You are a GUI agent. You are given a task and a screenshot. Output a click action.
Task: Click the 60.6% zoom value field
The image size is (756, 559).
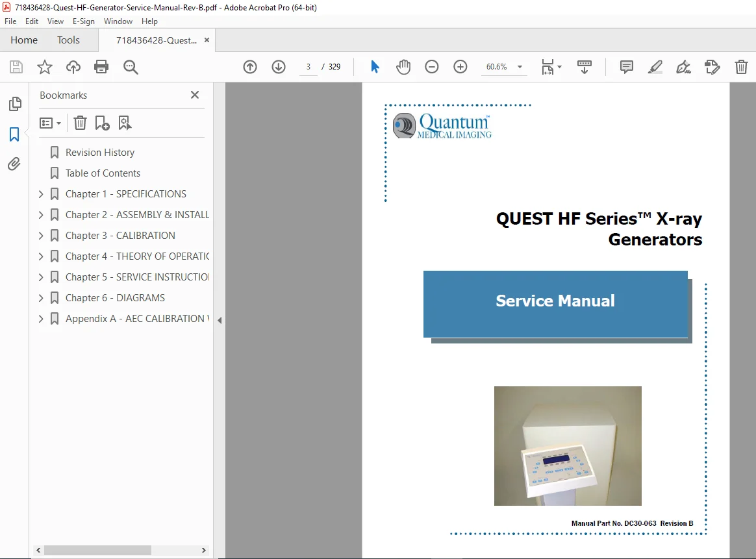[497, 67]
